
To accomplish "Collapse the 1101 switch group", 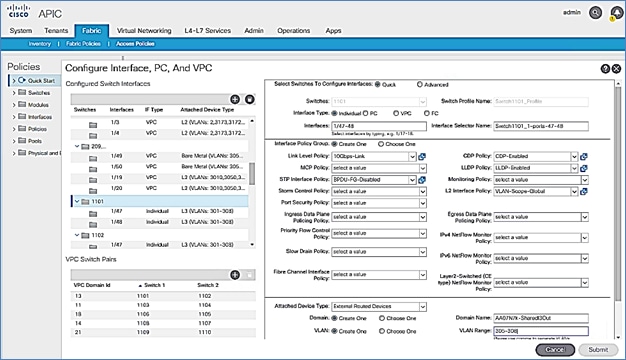I will point(77,202).
